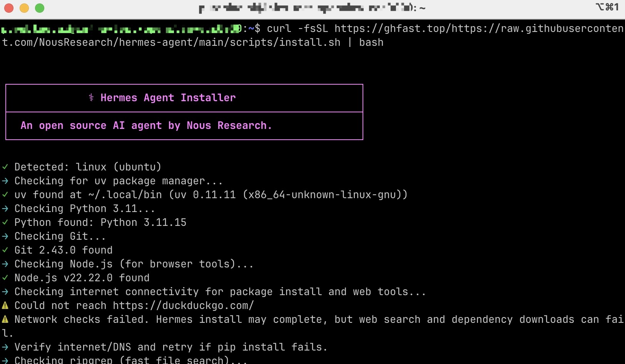Click the checkmark beside 'Python found: Python 3.11.15'
The width and height of the screenshot is (625, 364).
[5, 222]
